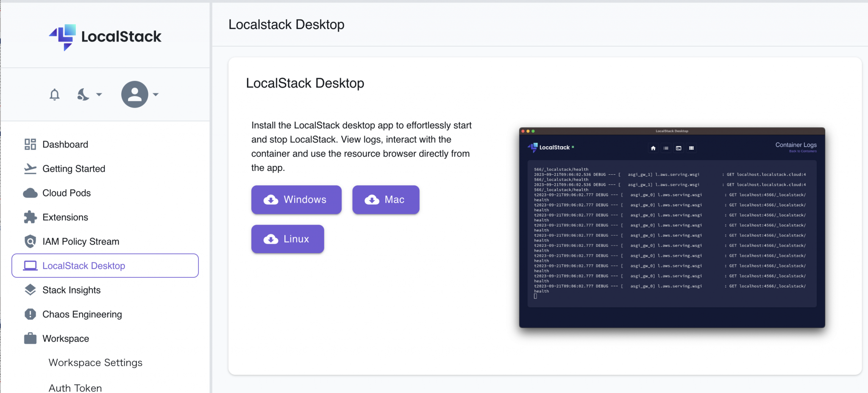Download the Windows desktop app

pos(296,200)
